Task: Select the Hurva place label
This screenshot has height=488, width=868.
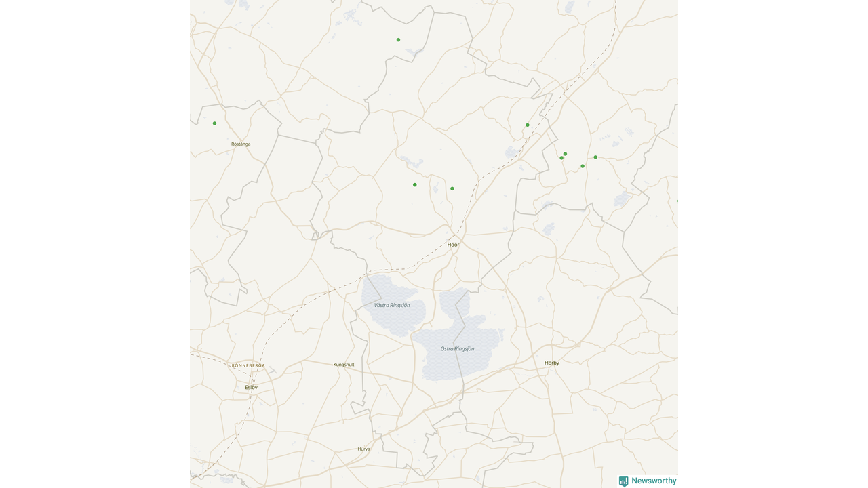Action: [x=364, y=449]
